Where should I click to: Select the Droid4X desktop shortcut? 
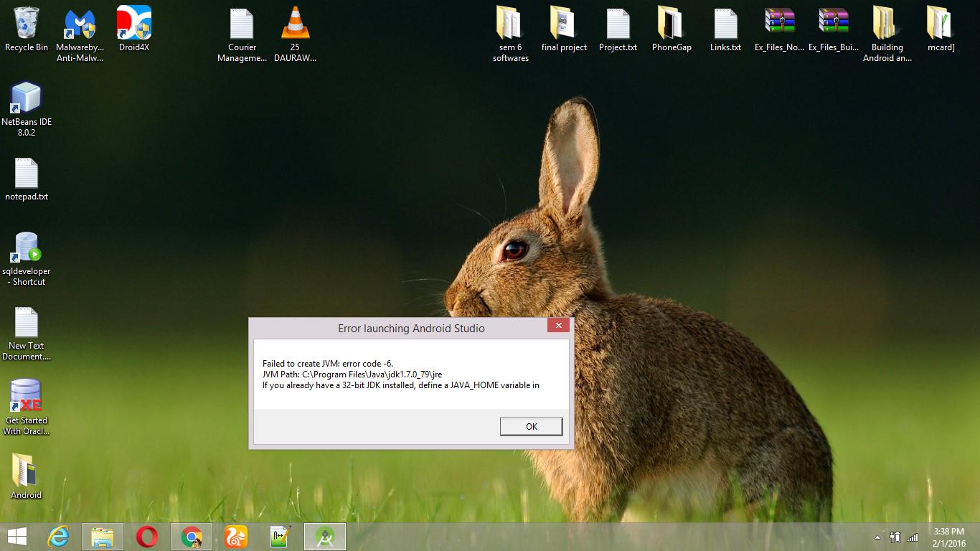pos(134,29)
